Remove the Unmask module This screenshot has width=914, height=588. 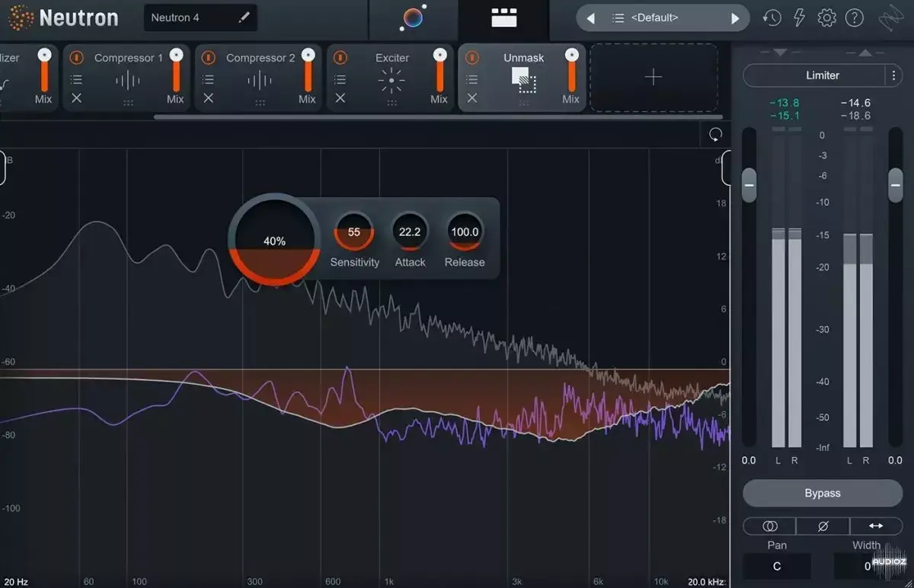coord(471,97)
